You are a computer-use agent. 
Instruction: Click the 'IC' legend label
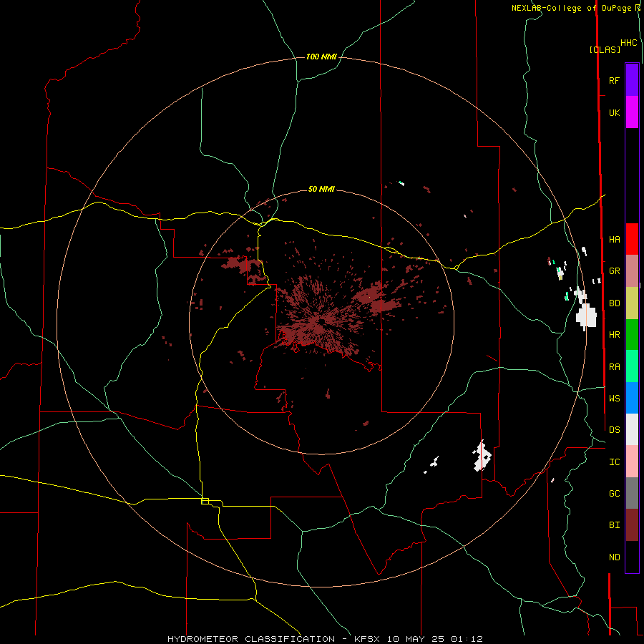[x=614, y=462]
